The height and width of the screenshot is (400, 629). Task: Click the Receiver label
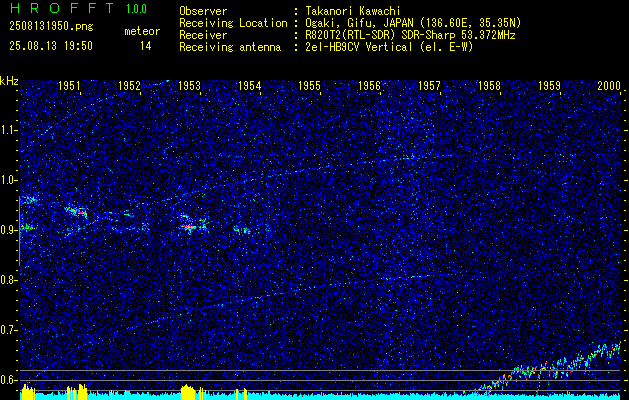pos(203,35)
